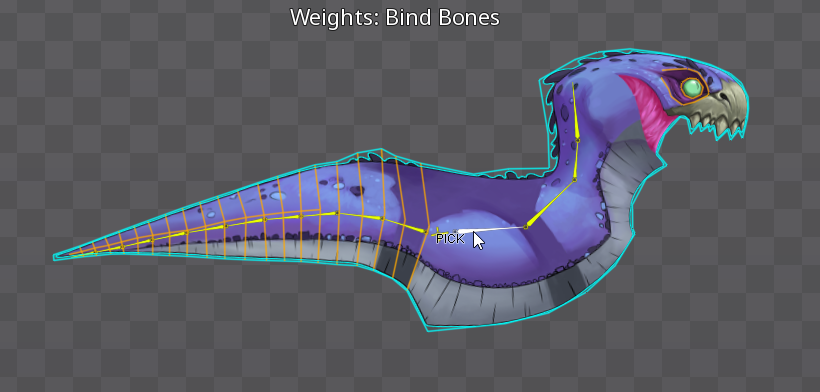The height and width of the screenshot is (392, 820).
Task: Select the diagonal yellow bone in the lower neck
Action: 550,203
